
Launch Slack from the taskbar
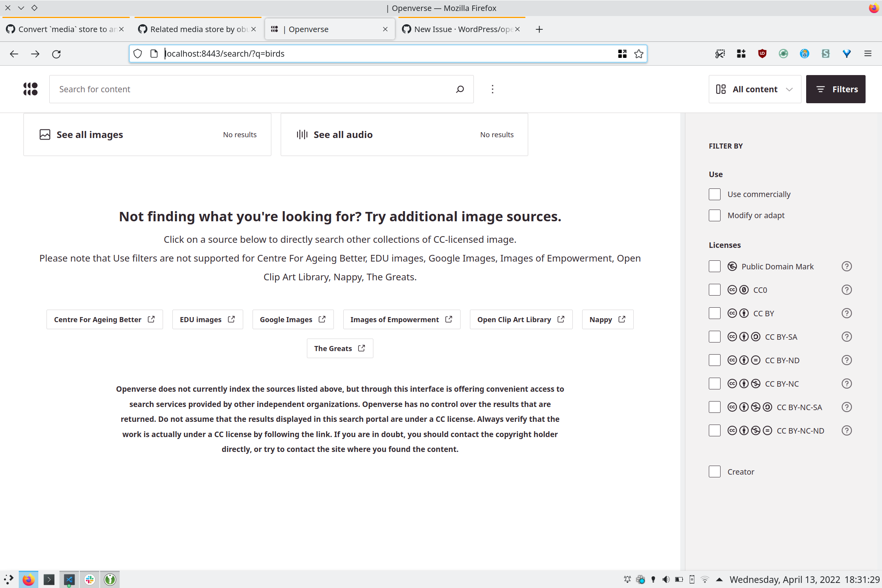[90, 579]
